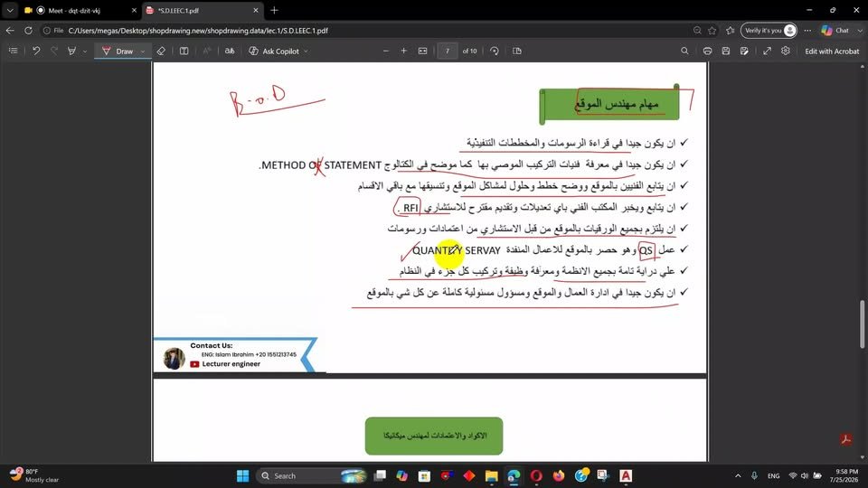
Task: Open AutoCAD from the taskbar
Action: [x=626, y=476]
